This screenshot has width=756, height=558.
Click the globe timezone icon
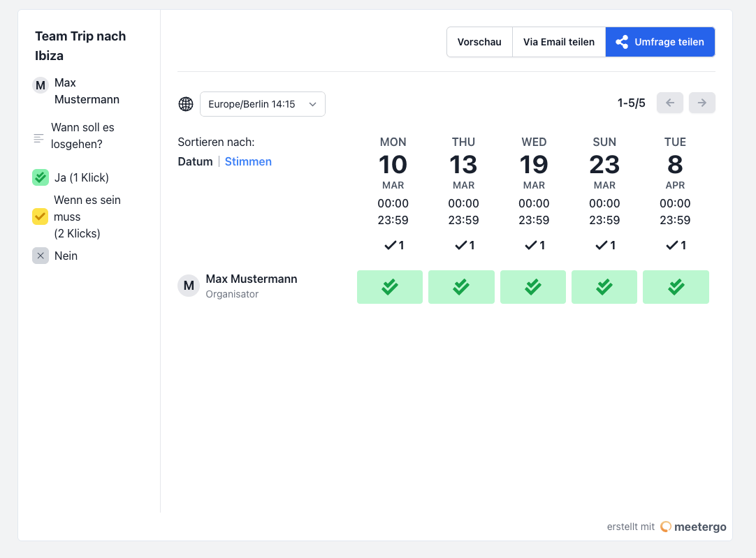(x=186, y=104)
